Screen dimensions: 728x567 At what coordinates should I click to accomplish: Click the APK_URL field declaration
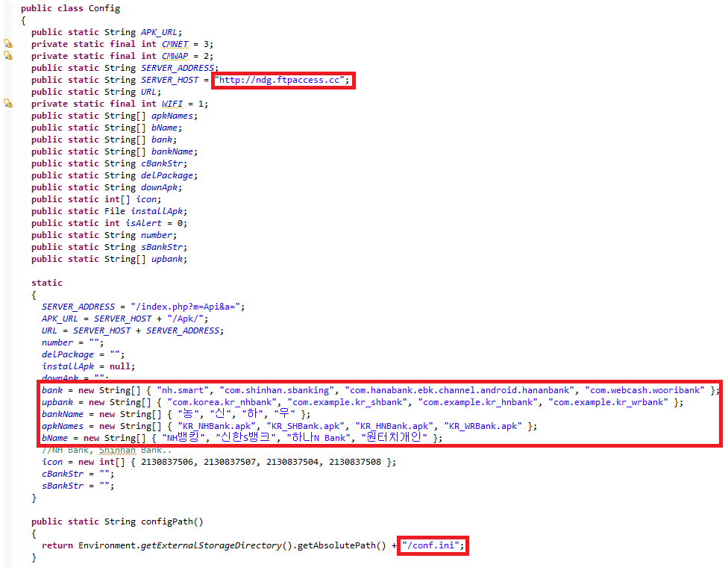click(x=107, y=32)
